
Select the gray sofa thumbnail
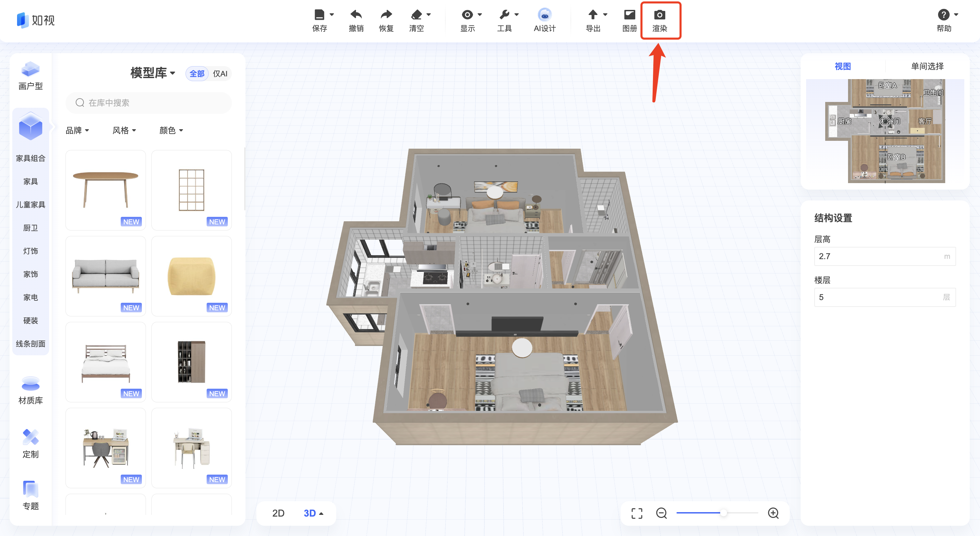(105, 276)
